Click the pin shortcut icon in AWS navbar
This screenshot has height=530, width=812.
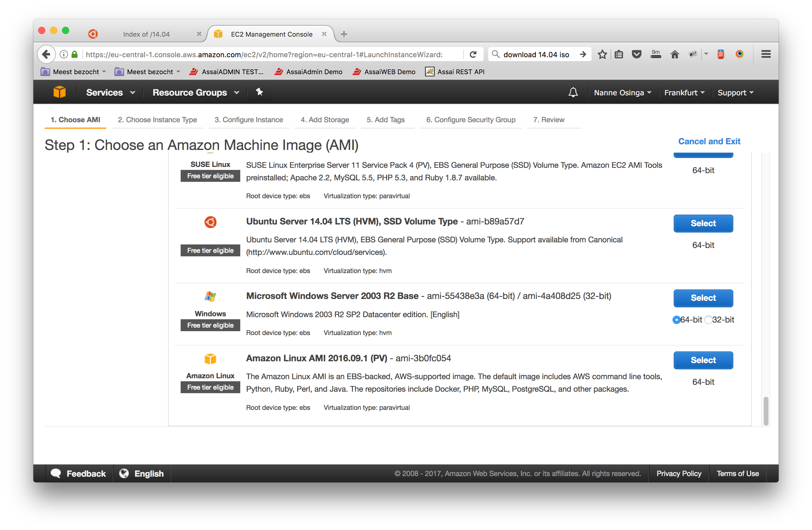pyautogui.click(x=259, y=92)
